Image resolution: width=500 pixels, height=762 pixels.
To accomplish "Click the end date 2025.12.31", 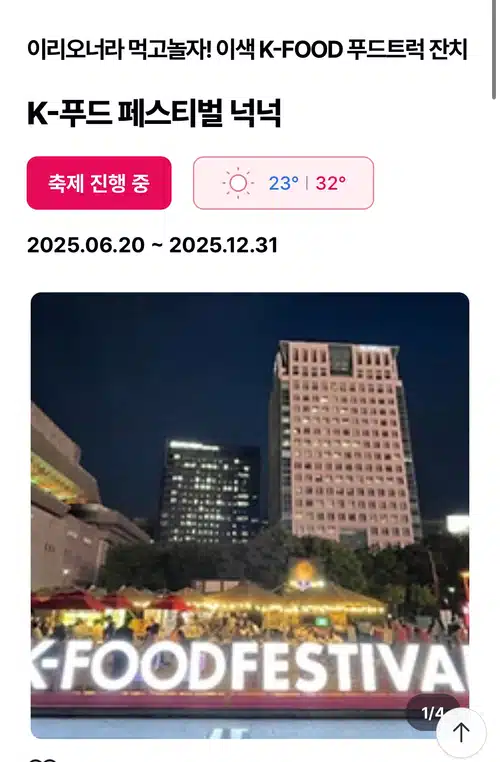I will 224,245.
